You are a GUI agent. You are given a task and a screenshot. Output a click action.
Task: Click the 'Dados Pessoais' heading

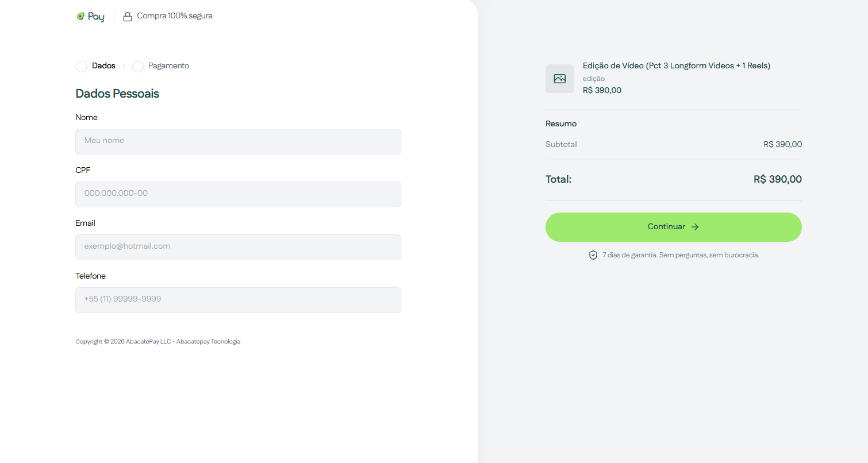(117, 94)
